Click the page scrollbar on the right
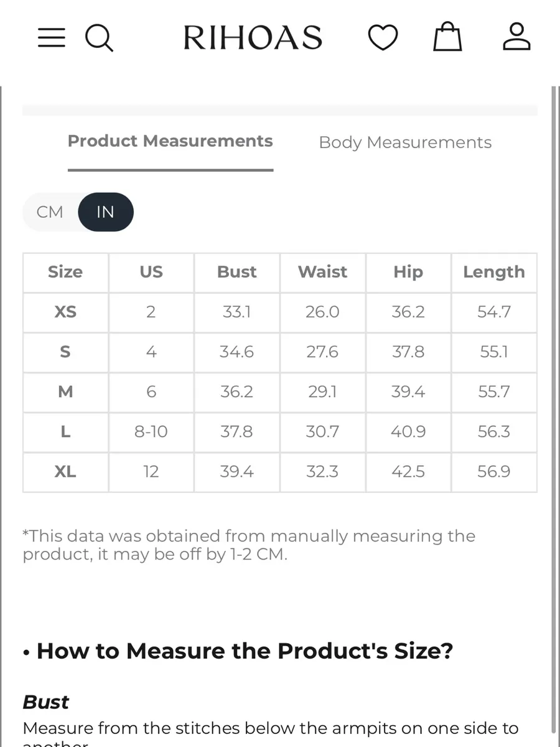The width and height of the screenshot is (560, 747). [x=555, y=411]
